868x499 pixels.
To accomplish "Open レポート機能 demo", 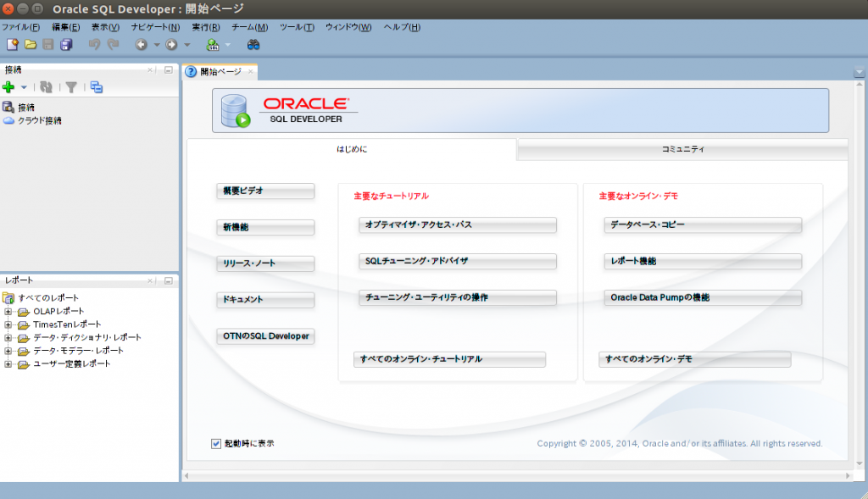I will 703,261.
